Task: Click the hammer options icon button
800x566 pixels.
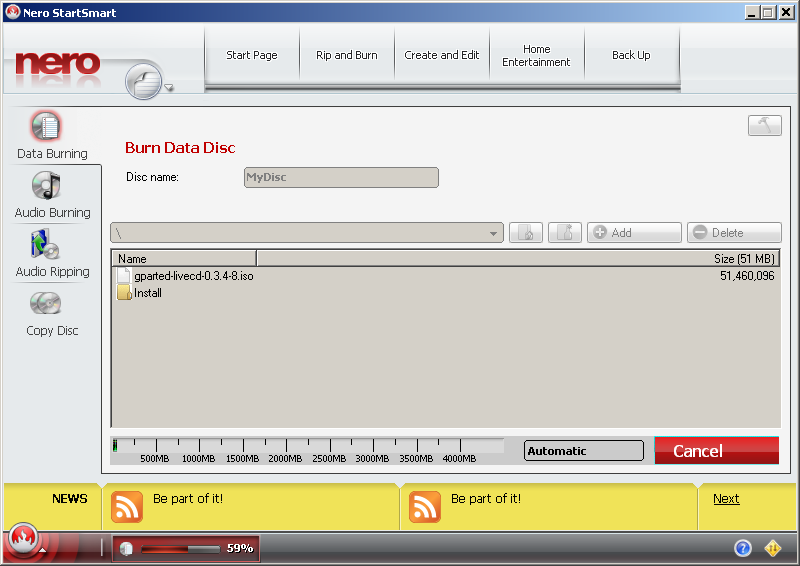Action: coord(764,126)
